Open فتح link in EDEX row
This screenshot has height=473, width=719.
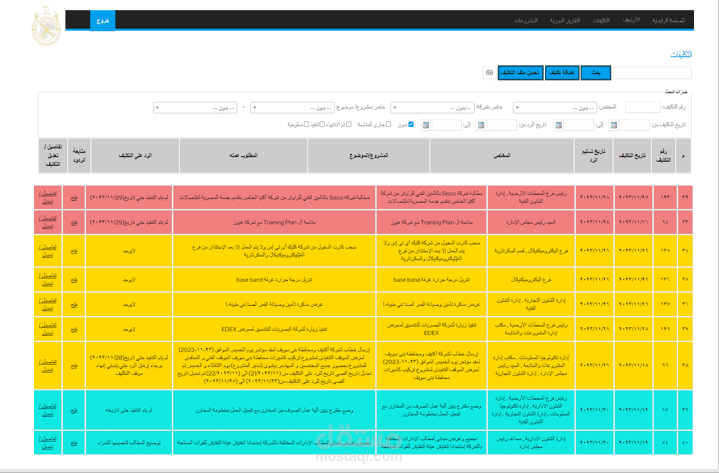tap(74, 330)
